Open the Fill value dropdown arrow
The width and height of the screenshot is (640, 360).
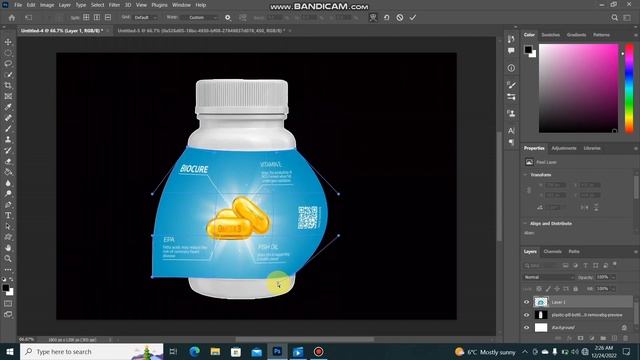coord(613,289)
